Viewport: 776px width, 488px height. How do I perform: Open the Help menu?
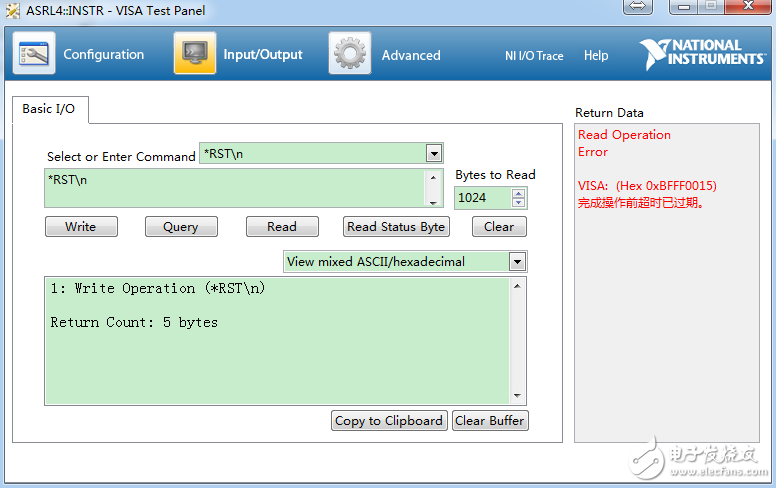[x=596, y=55]
